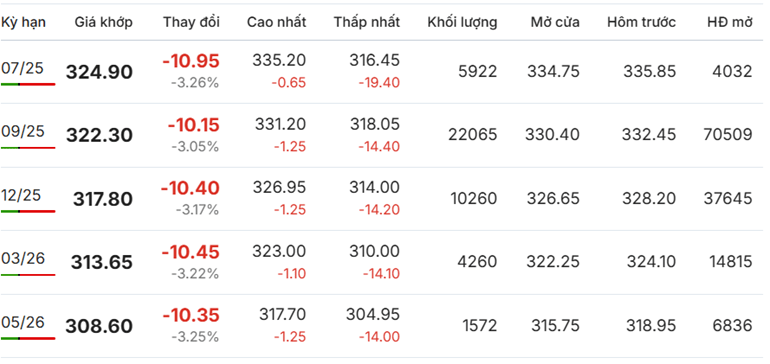The height and width of the screenshot is (364, 770).
Task: Sort by the Thay đổi column header
Action: [x=192, y=22]
